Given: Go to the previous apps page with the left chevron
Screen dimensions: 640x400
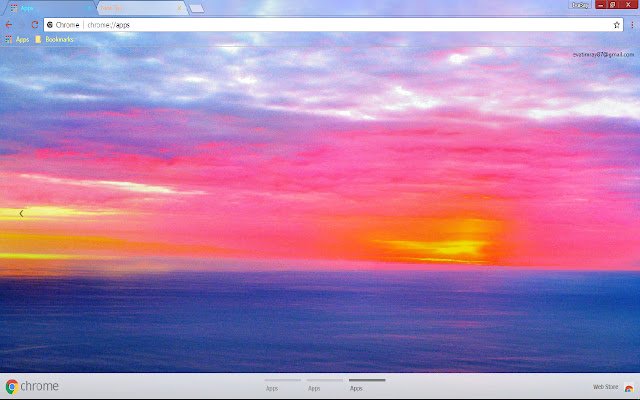Looking at the screenshot, I should [x=21, y=213].
